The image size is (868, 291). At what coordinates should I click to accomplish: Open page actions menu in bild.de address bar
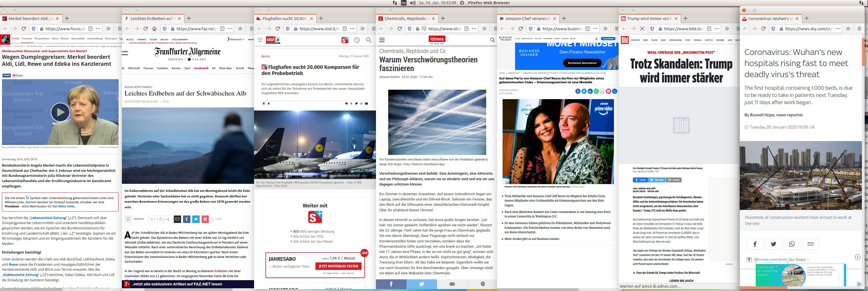717,29
